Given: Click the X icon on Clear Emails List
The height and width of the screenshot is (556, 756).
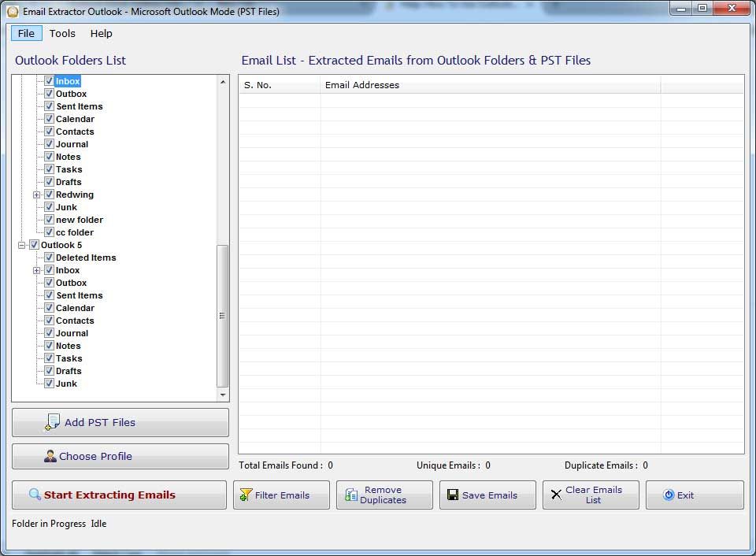Looking at the screenshot, I should coord(556,495).
